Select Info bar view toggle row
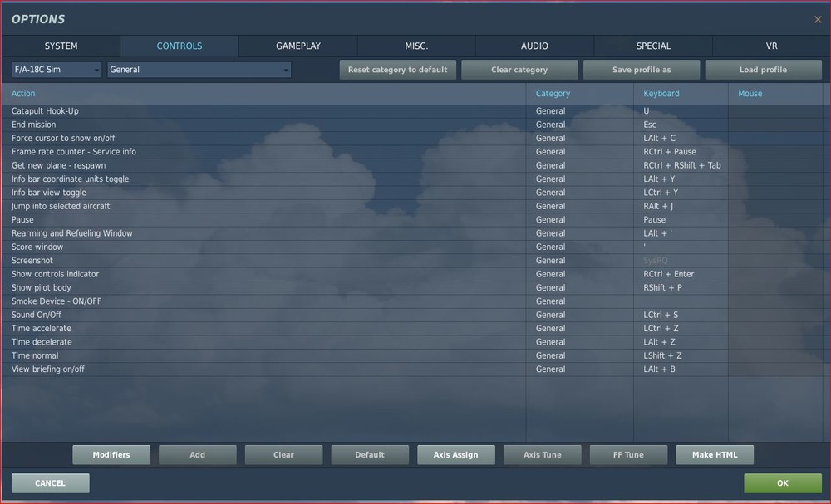 click(263, 193)
